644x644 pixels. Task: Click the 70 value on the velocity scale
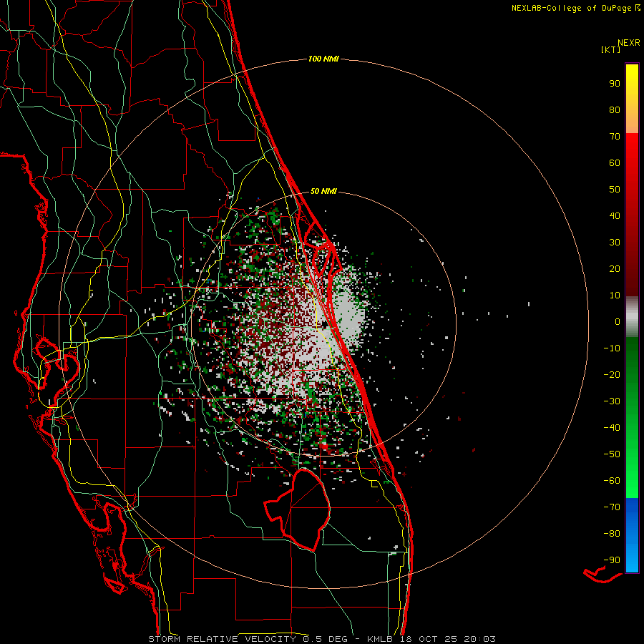point(615,137)
